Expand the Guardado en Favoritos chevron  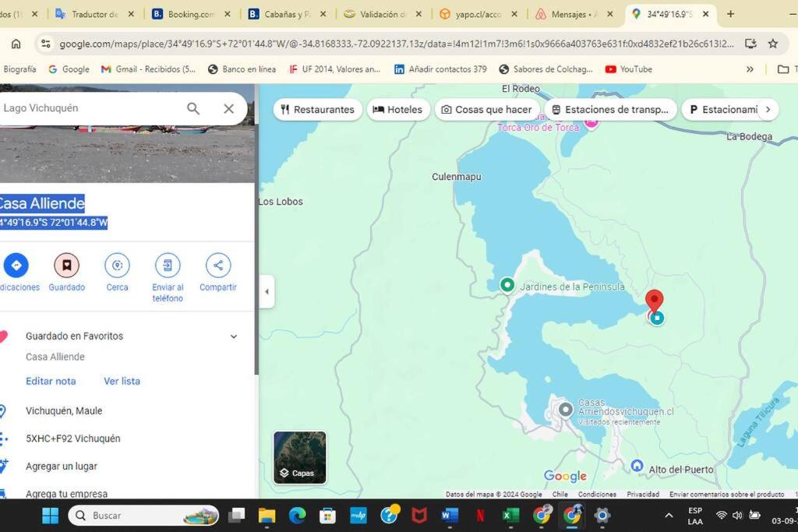click(234, 336)
